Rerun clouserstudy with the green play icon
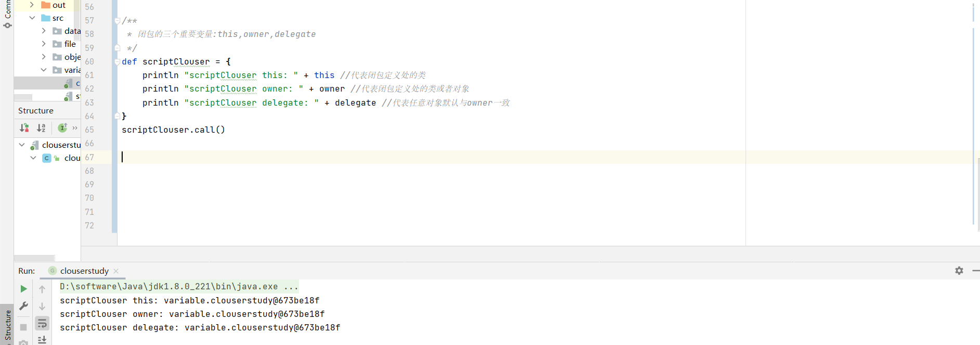The height and width of the screenshot is (345, 980). coord(23,289)
